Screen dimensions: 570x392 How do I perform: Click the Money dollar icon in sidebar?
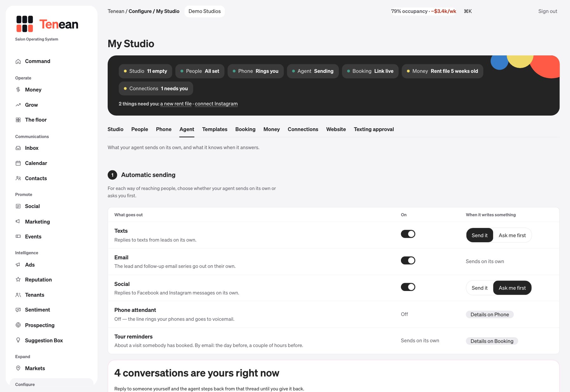[18, 90]
